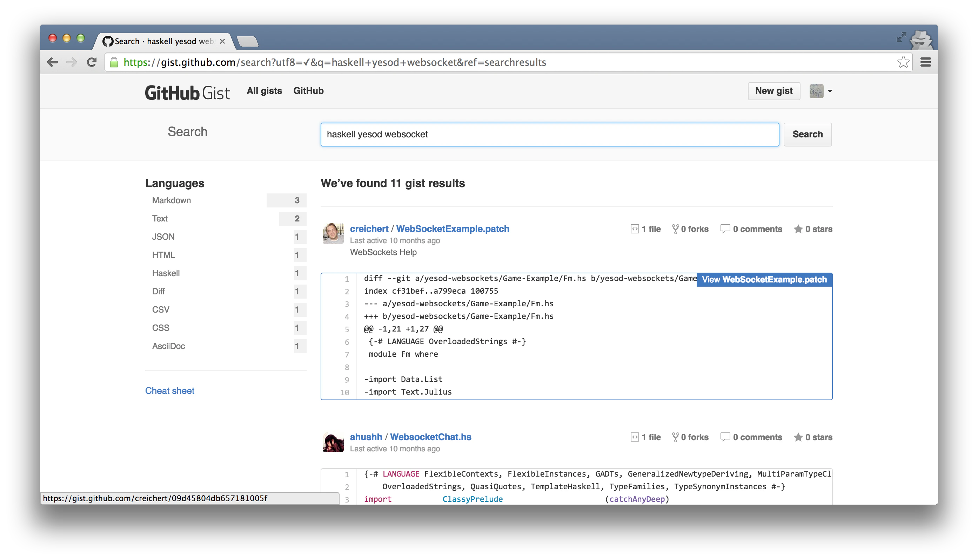Screen dimensions: 978x560
Task: Switch to the haskell yesod search browser tab
Action: point(162,41)
